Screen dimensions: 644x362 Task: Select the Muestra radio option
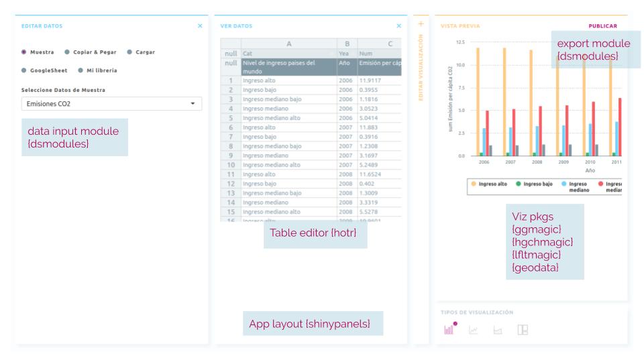(24, 52)
